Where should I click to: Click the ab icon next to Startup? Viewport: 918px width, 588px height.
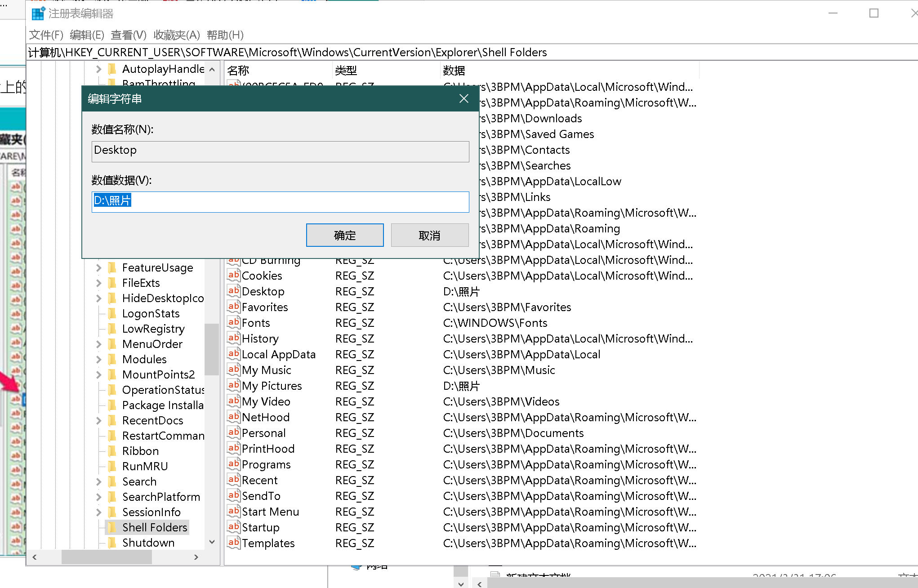[x=233, y=527]
